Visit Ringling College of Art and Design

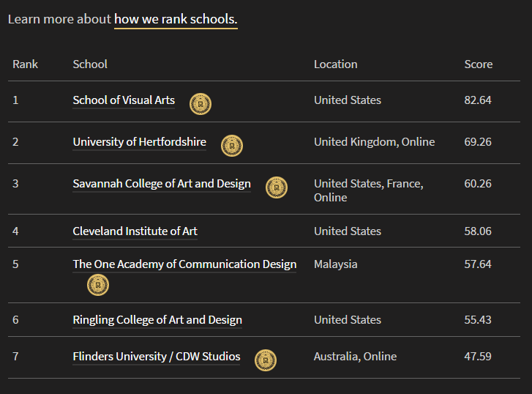[157, 320]
